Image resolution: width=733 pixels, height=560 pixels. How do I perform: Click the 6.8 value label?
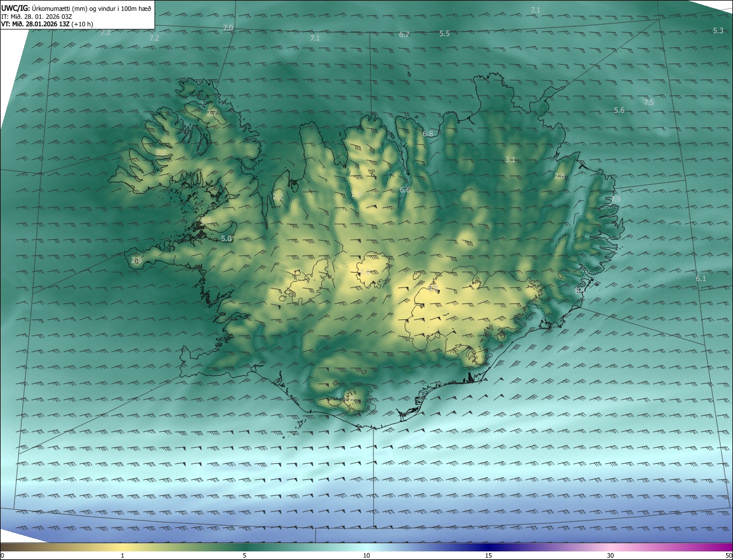(428, 133)
